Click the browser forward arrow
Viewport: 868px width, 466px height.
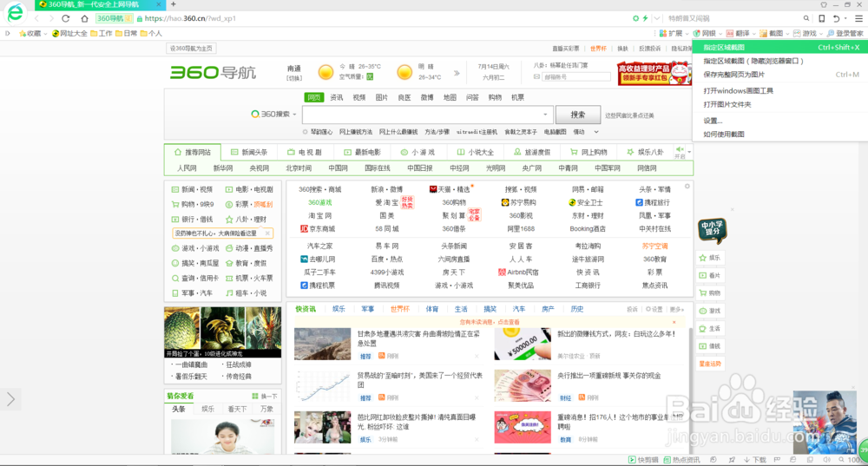click(51, 18)
